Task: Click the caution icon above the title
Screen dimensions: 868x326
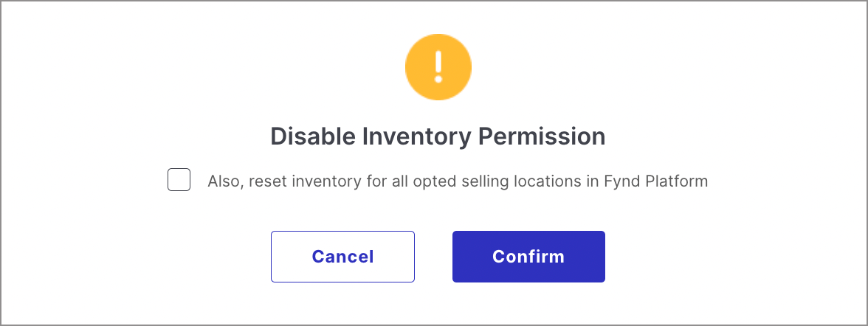Action: [x=438, y=67]
